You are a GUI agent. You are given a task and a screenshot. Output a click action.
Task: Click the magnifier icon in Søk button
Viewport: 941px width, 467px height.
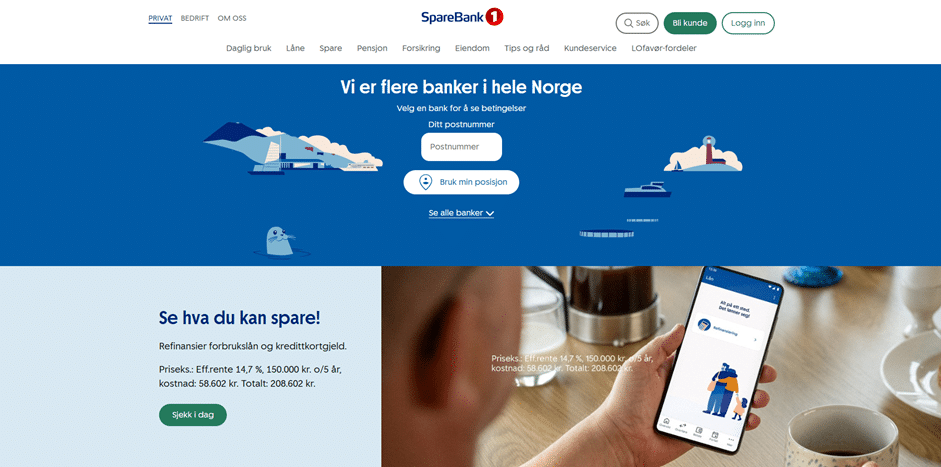coord(628,23)
